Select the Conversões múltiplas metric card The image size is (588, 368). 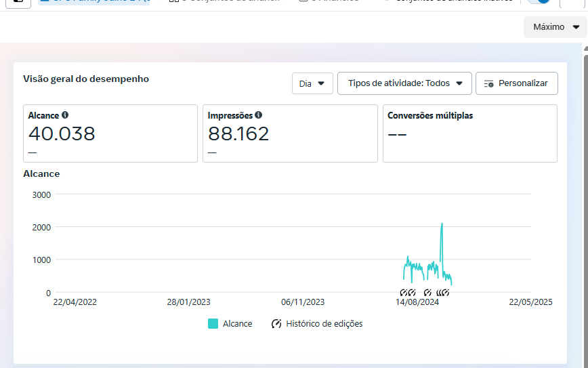[x=470, y=134]
